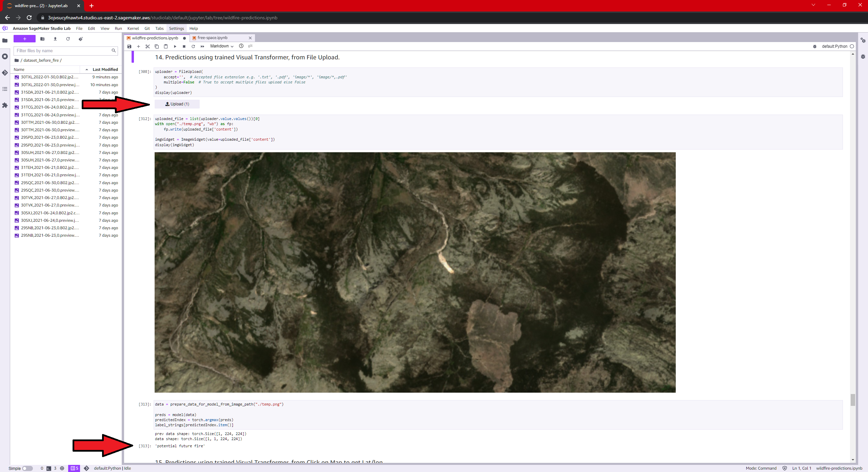Click the purple new launcher button
This screenshot has width=868, height=472.
coord(24,39)
